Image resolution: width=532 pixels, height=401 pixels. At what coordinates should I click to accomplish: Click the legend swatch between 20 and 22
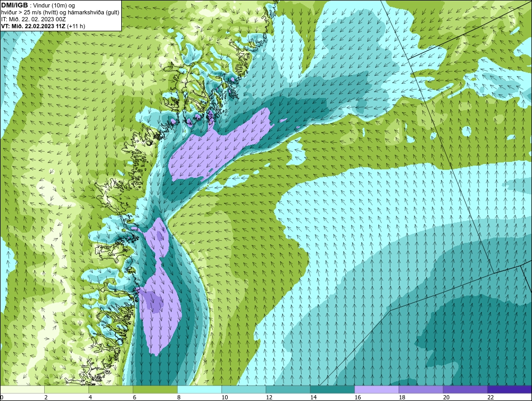pyautogui.click(x=465, y=389)
